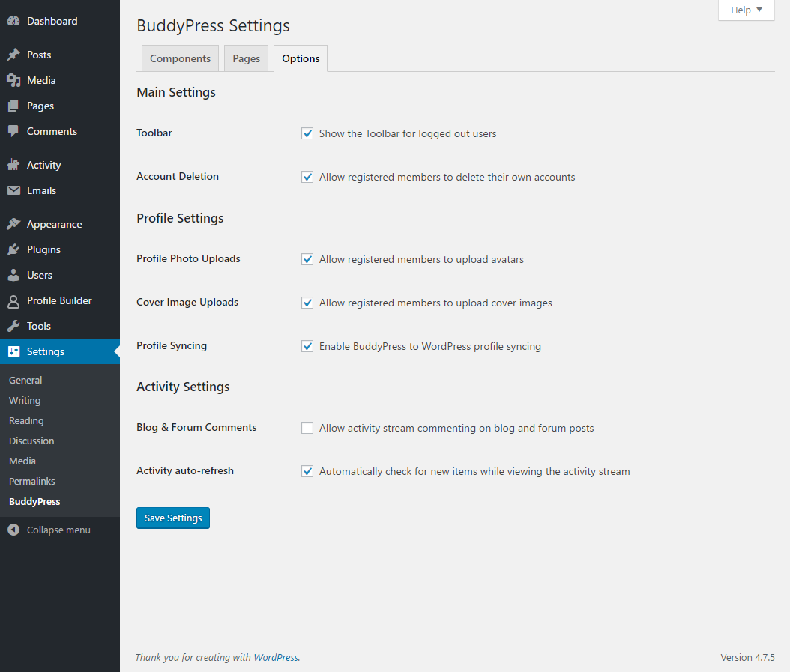Open the Users menu
The image size is (790, 672).
point(60,275)
